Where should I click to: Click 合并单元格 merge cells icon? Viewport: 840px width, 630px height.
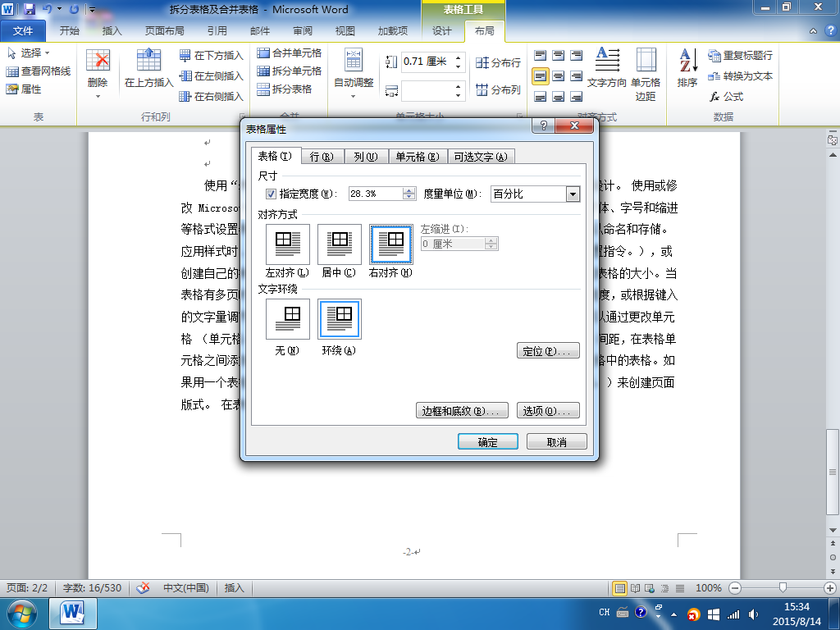pos(263,52)
